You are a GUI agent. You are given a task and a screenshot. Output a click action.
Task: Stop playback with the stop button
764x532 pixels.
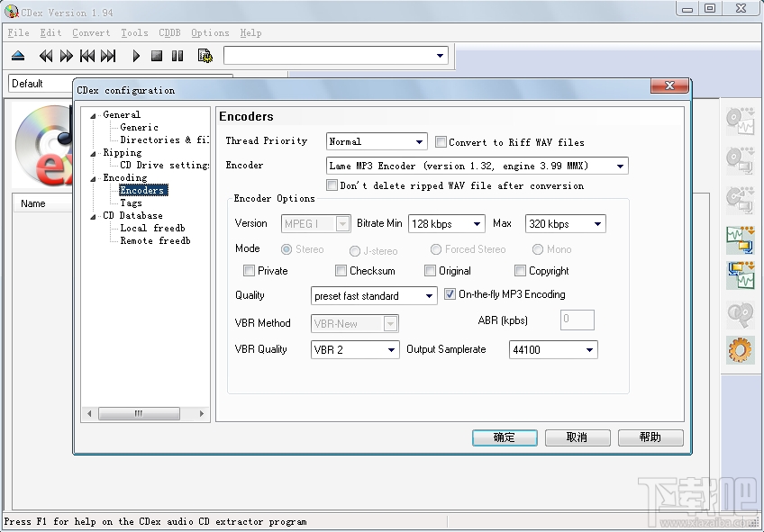[157, 56]
